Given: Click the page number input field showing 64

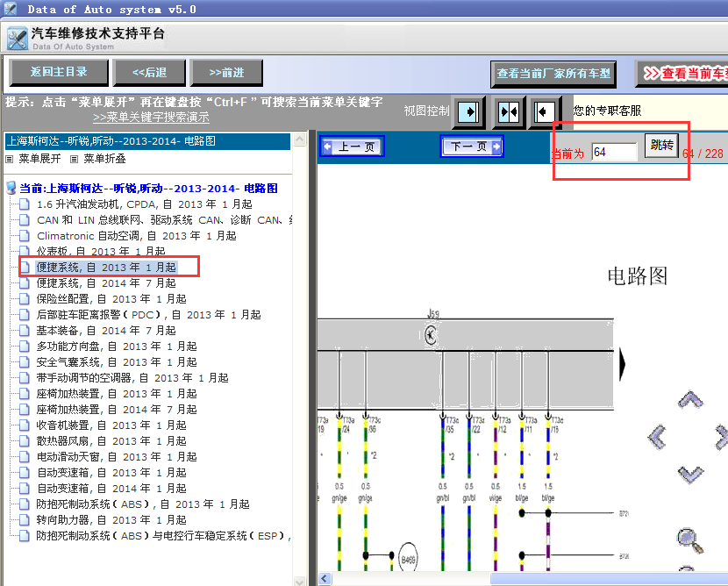Looking at the screenshot, I should [614, 153].
